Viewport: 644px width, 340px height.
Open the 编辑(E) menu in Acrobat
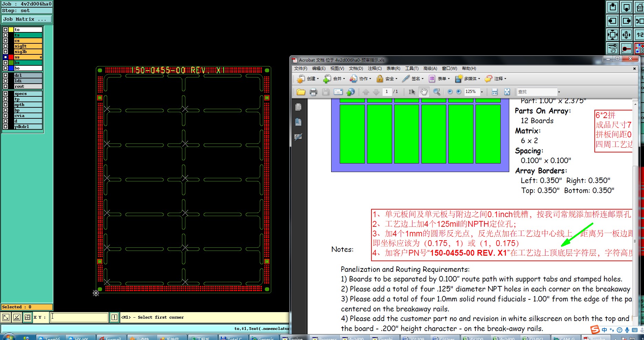click(319, 68)
